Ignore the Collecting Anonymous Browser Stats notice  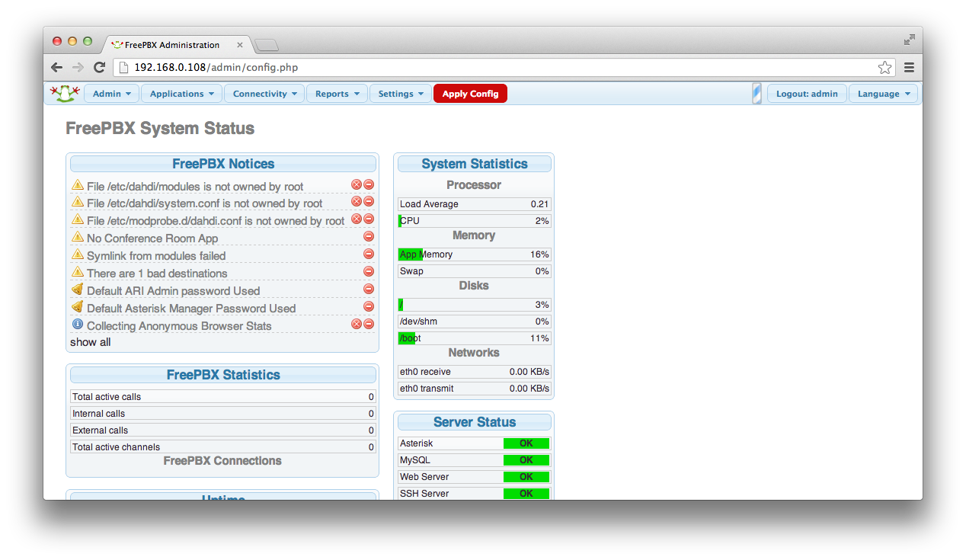tap(369, 325)
